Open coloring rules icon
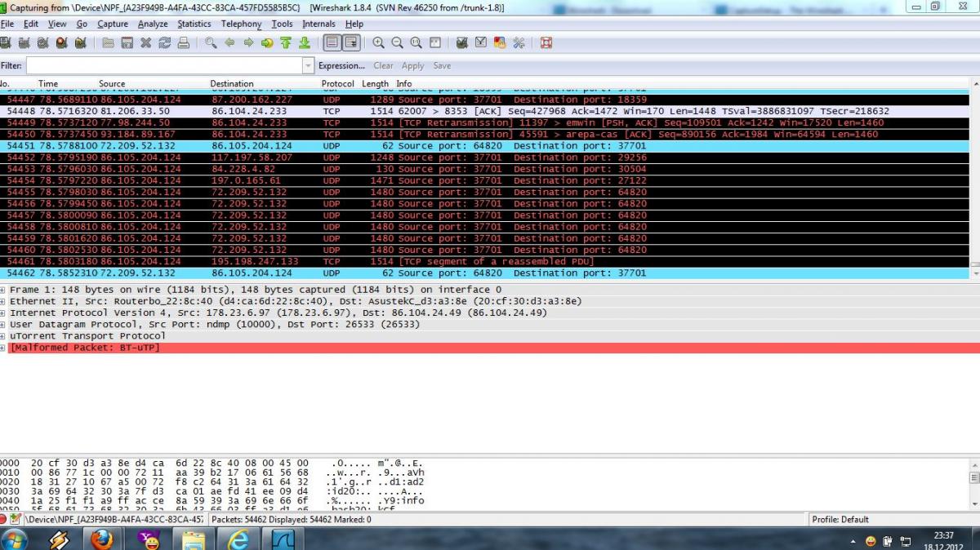980x550 pixels. point(499,42)
